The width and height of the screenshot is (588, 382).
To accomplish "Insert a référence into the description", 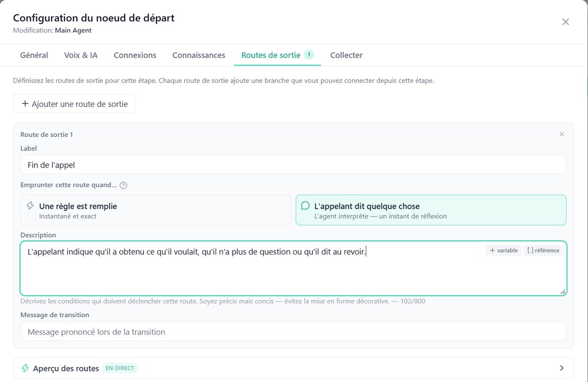I will coord(543,250).
